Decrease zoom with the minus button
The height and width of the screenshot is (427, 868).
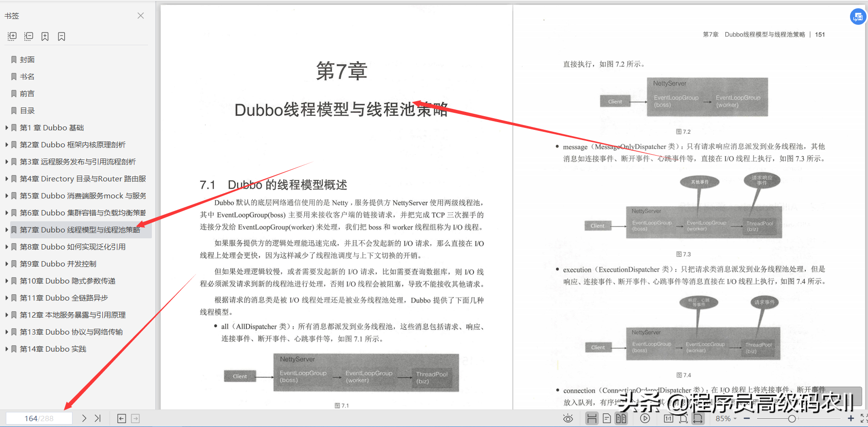click(747, 418)
